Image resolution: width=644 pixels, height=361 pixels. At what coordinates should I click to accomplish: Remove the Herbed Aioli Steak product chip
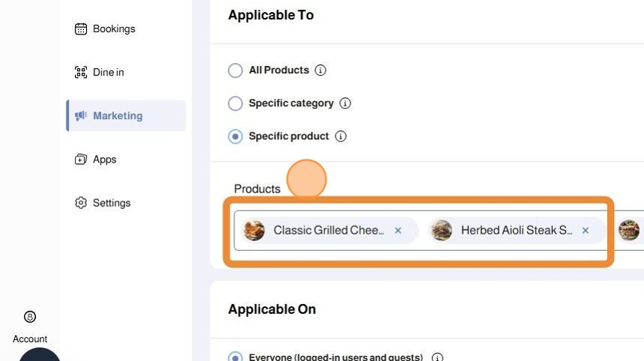click(x=586, y=231)
